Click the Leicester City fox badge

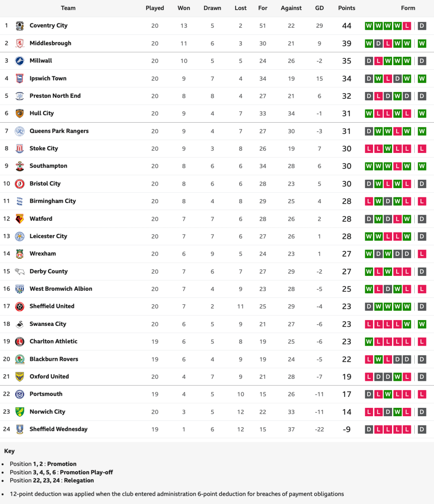pos(19,236)
